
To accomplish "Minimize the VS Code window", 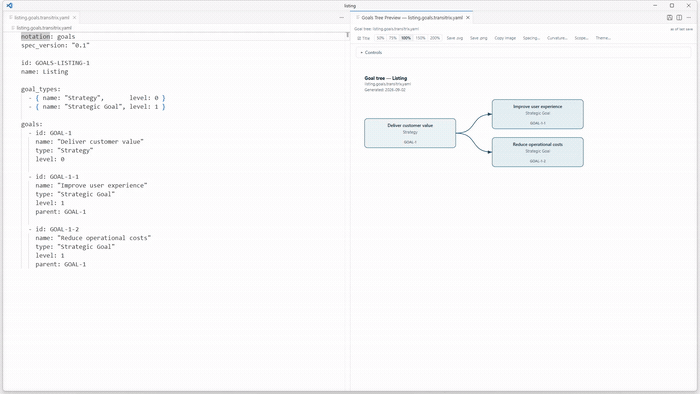I will pyautogui.click(x=655, y=6).
